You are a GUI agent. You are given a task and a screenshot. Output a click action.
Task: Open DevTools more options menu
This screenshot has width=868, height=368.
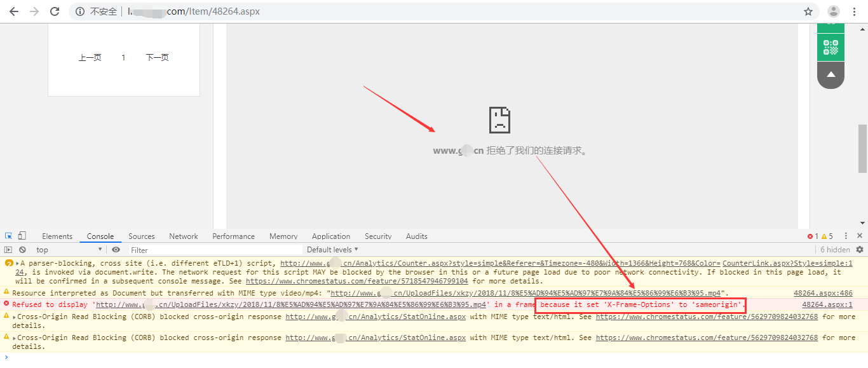pos(846,236)
